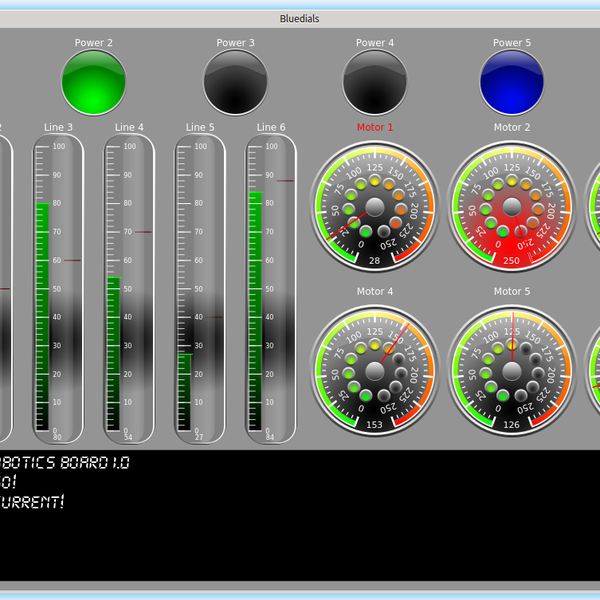This screenshot has width=600, height=600.
Task: Click the red Motor 1 label
Action: point(375,127)
